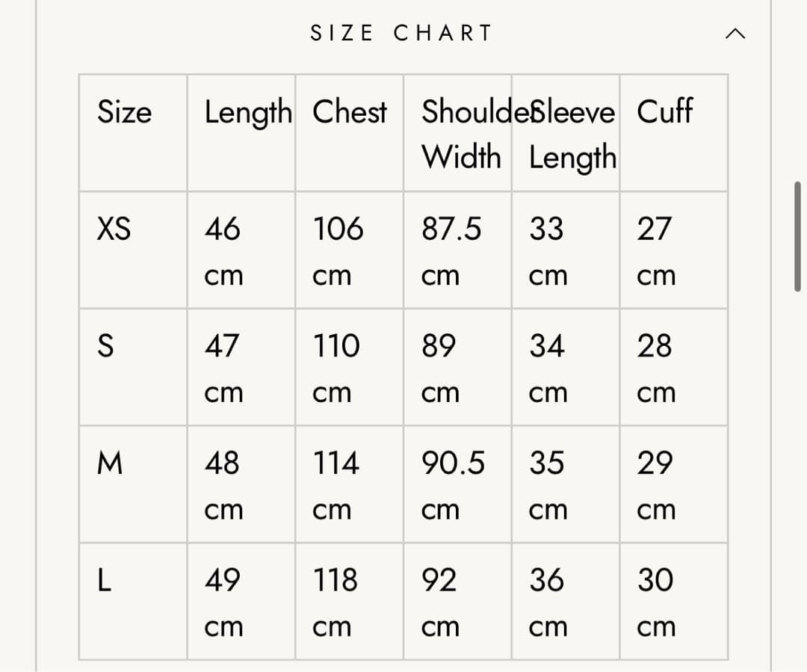Click the L chest value 118 cm
This screenshot has height=672, width=807.
click(x=335, y=602)
